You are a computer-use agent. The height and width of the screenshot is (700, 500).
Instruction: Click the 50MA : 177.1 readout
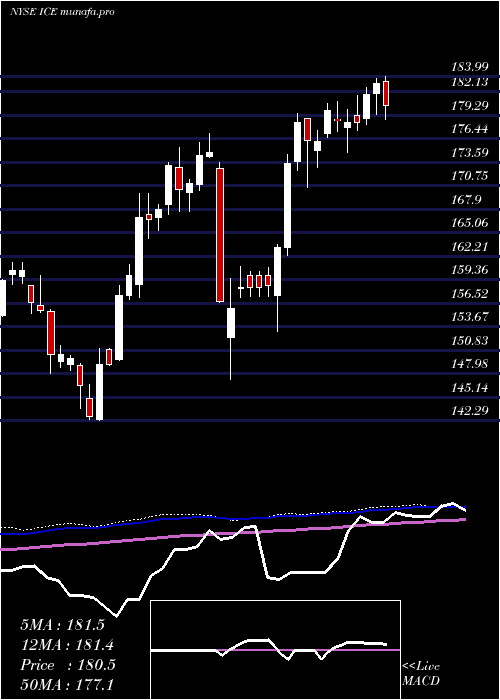coord(67,684)
